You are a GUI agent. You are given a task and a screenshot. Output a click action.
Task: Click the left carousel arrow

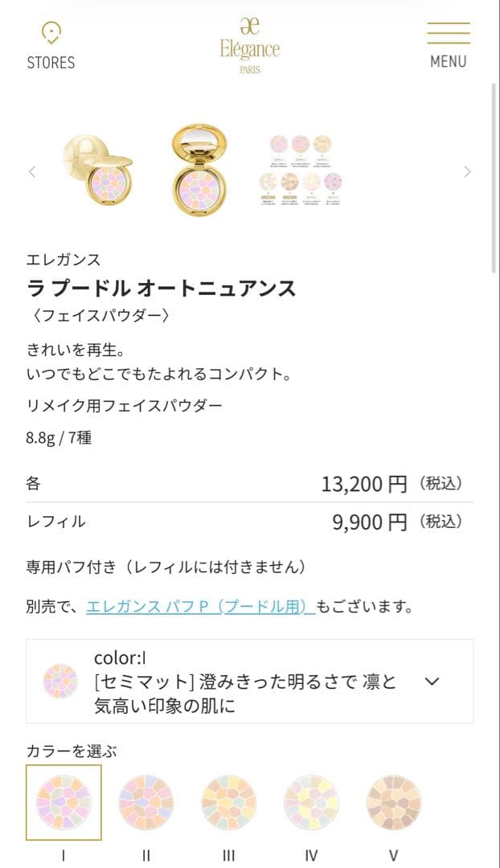tap(31, 172)
